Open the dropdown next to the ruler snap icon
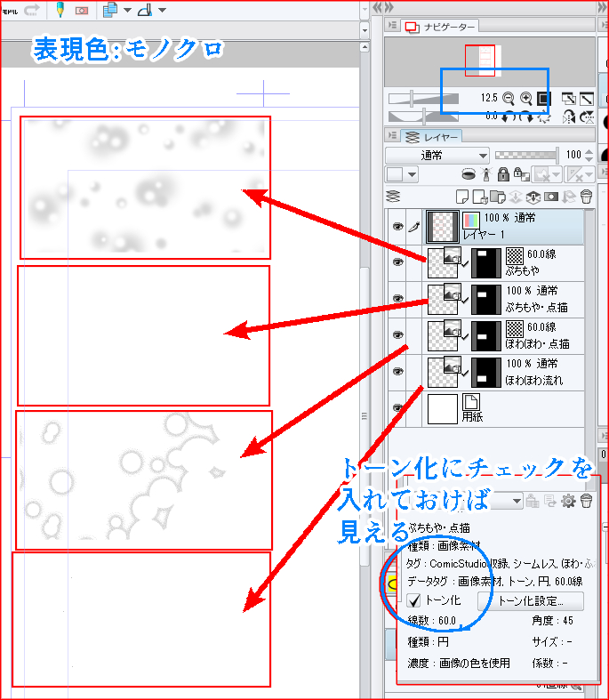Image resolution: width=609 pixels, height=700 pixels. click(x=162, y=10)
